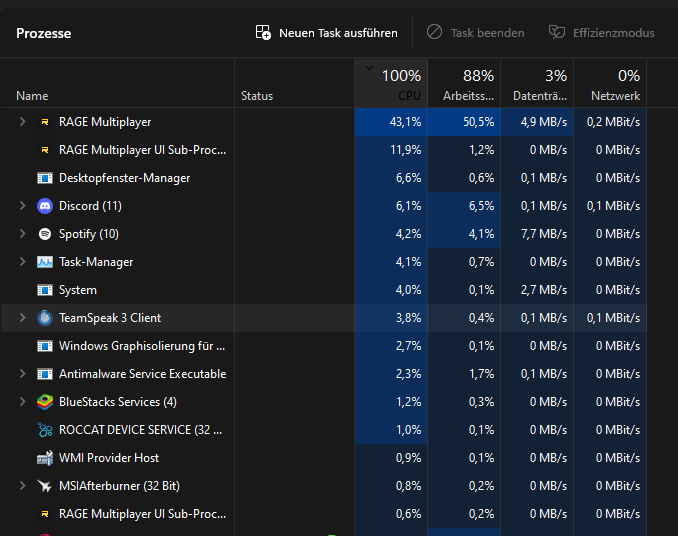This screenshot has width=678, height=536.
Task: Click TeamSpeak's 3,8% CPU value
Action: tap(409, 318)
